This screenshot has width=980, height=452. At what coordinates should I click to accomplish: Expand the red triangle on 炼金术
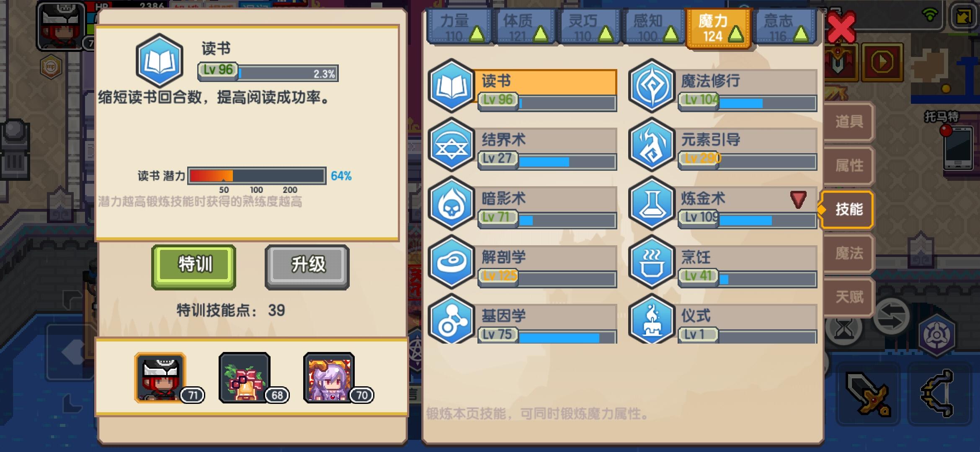click(798, 200)
